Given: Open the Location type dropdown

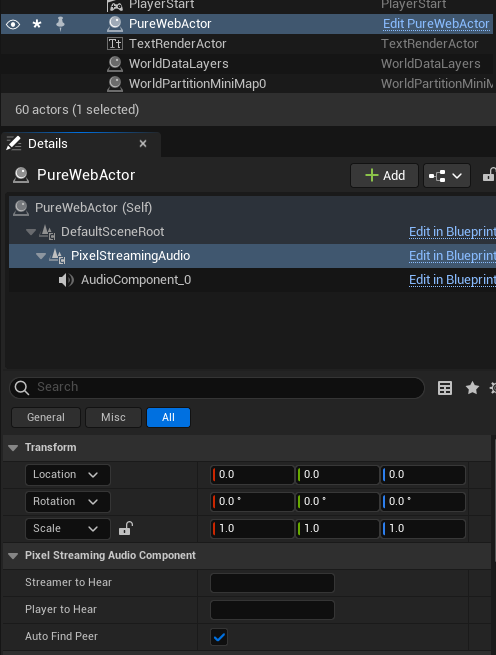Looking at the screenshot, I should (68, 475).
